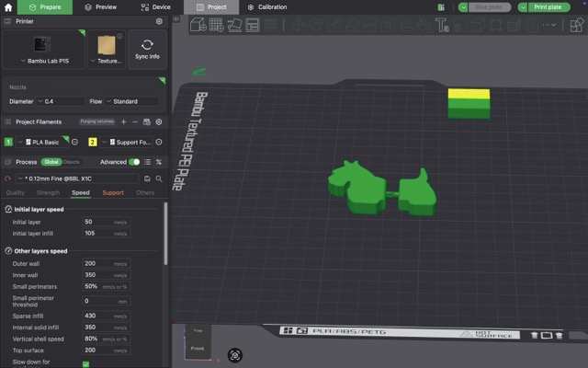Open Printer settings gear icon
Viewport: 588px width, 368px height.
click(159, 21)
